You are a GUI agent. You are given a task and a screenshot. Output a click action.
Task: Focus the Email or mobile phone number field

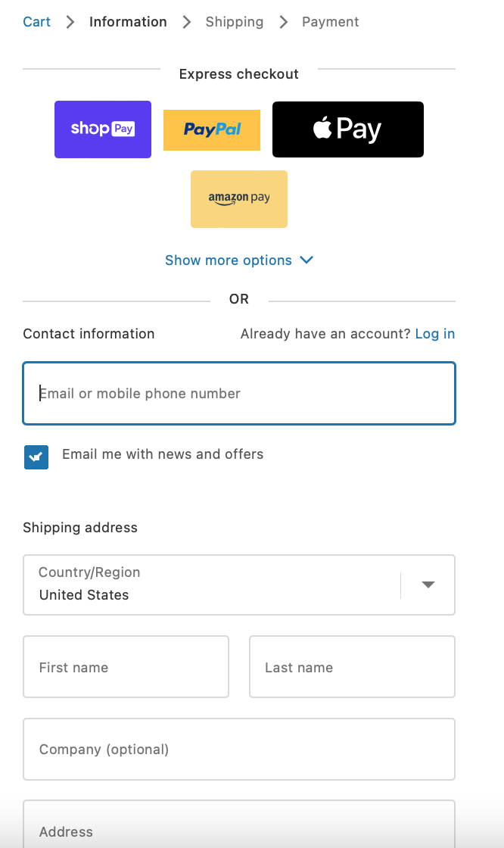[x=239, y=394]
